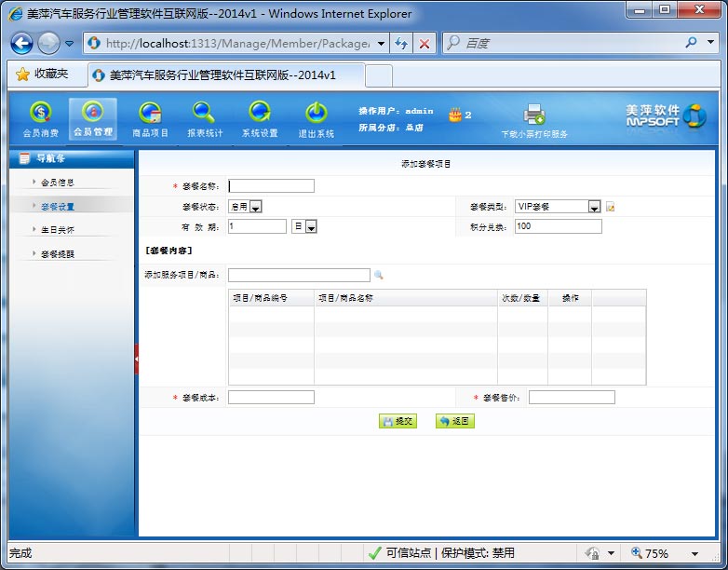Collapse the sidebar using the red arrow handle
The width and height of the screenshot is (728, 570).
point(137,359)
